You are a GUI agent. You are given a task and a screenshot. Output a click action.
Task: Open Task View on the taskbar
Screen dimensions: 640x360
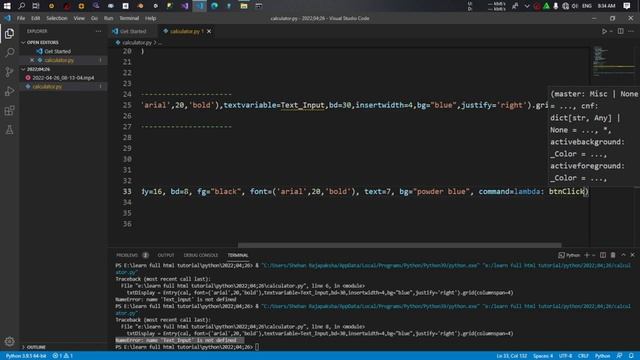[36, 6]
